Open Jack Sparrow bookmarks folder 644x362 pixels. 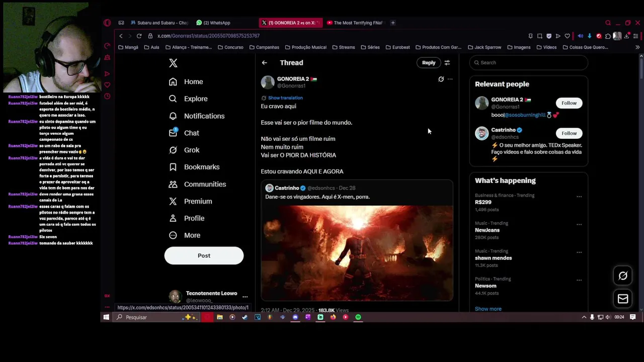pyautogui.click(x=485, y=47)
